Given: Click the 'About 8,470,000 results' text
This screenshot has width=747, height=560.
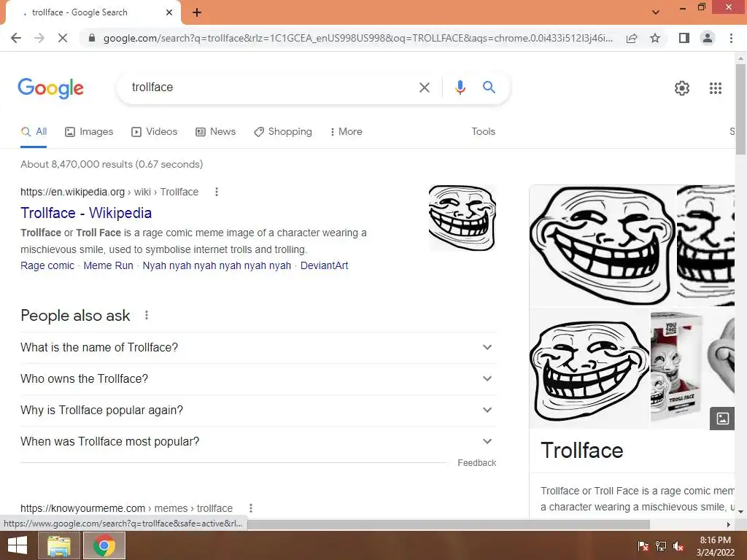Looking at the screenshot, I should 112,164.
